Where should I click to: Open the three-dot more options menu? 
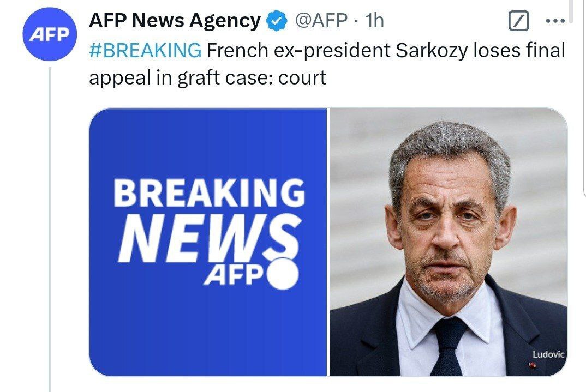(555, 21)
